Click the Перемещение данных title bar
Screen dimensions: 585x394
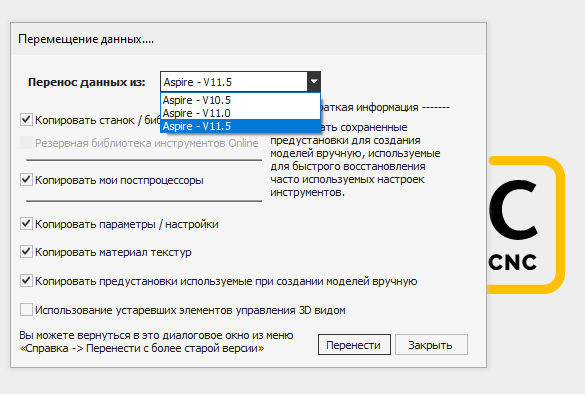248,39
